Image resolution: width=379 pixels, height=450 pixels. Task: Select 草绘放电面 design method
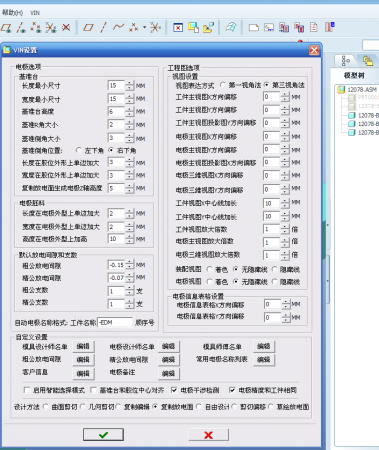pyautogui.click(x=271, y=407)
